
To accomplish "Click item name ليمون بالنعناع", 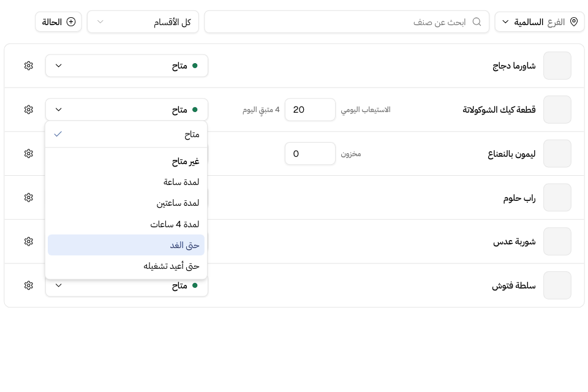I will 511,154.
